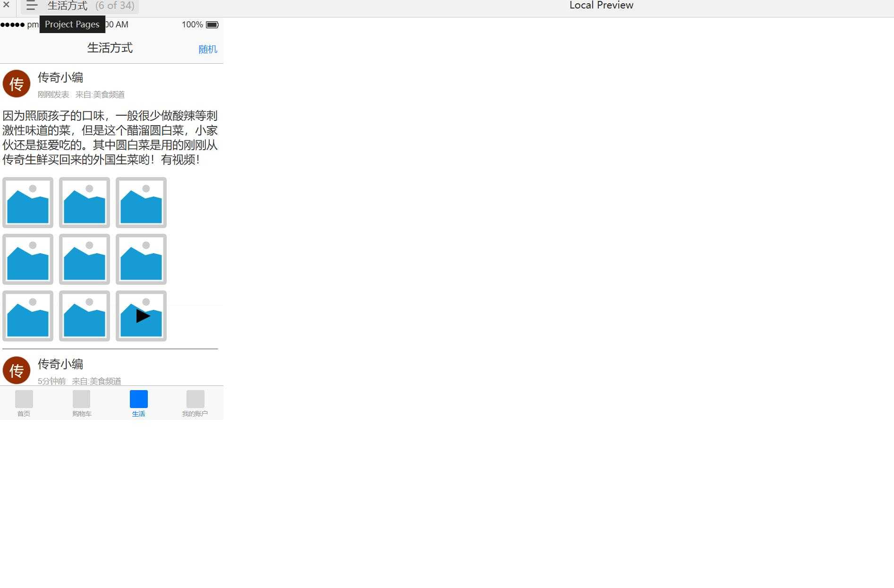Open the center image of the grid
The image size is (894, 588).
[84, 259]
